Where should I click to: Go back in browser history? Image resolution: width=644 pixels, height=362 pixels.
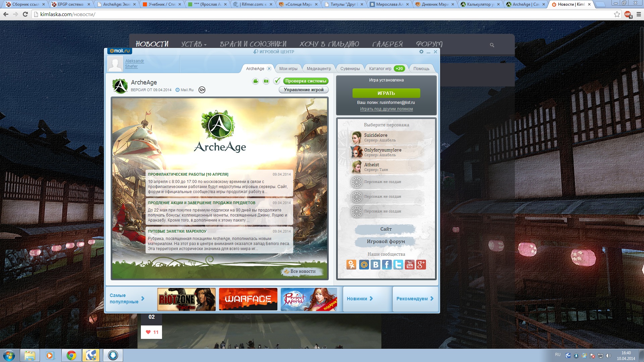[6, 14]
